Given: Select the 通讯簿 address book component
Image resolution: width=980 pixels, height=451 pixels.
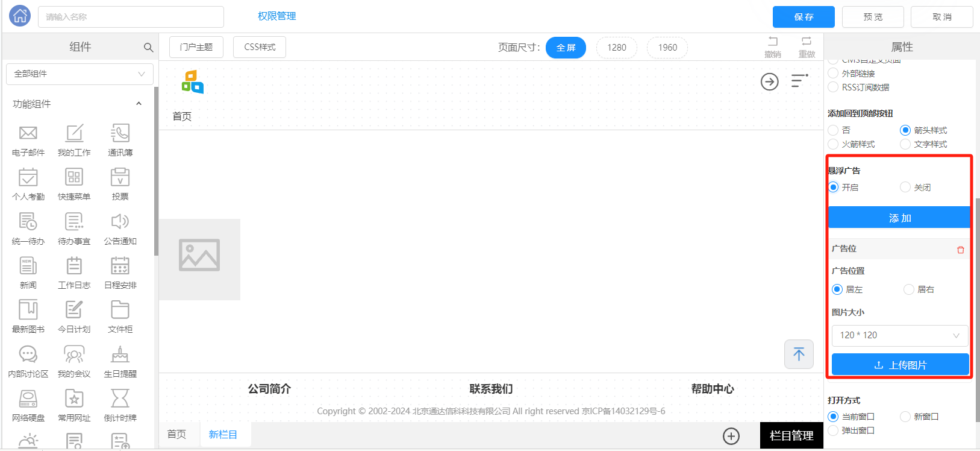Looking at the screenshot, I should pyautogui.click(x=120, y=133).
